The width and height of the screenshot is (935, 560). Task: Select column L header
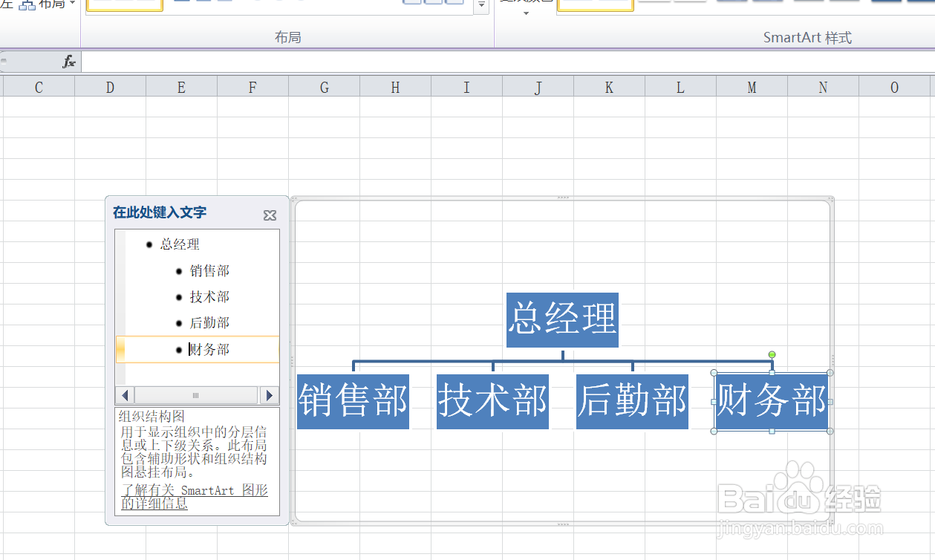pyautogui.click(x=680, y=88)
